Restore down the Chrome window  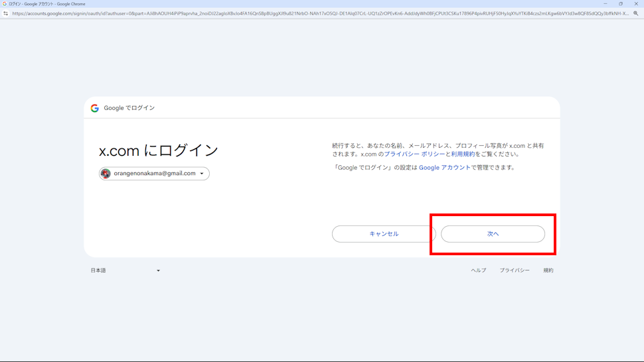[x=621, y=4]
